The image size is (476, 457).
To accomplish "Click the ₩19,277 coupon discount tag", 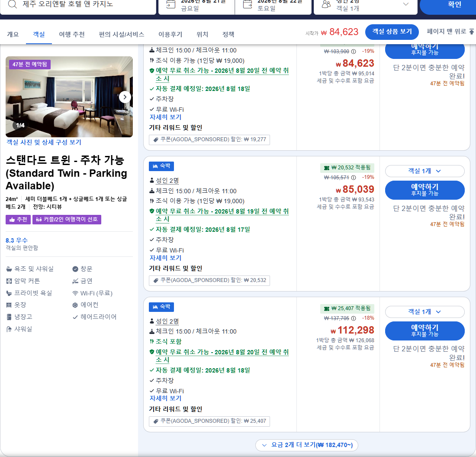I will (x=209, y=140).
